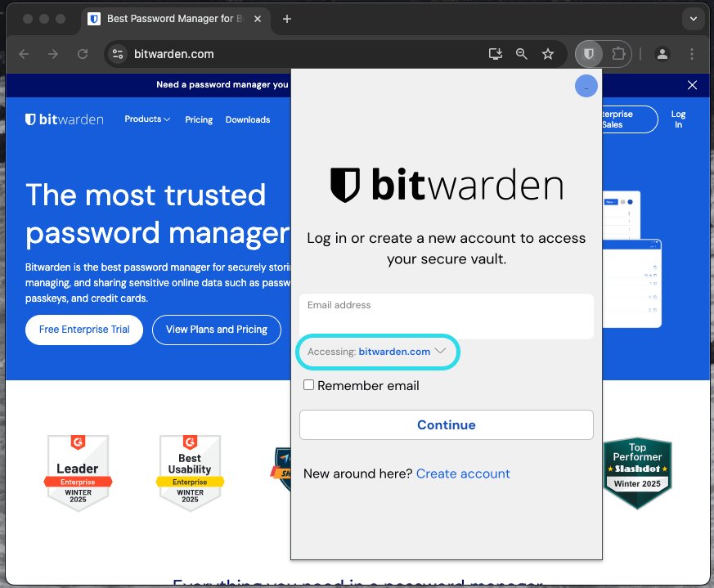714x588 pixels.
Task: Open the site information icon in address bar
Action: [118, 54]
